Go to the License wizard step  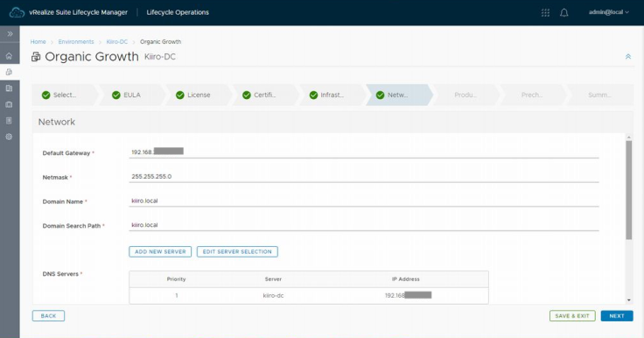tap(199, 95)
